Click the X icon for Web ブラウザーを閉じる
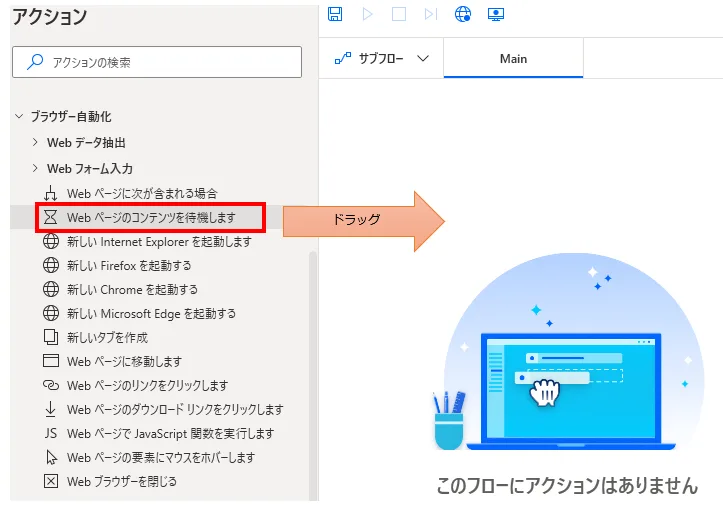Viewport: 723px width, 509px height. [x=50, y=481]
